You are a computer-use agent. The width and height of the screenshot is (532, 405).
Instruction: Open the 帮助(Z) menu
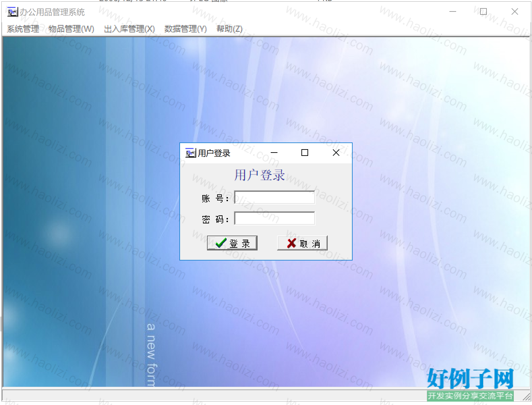tap(229, 29)
